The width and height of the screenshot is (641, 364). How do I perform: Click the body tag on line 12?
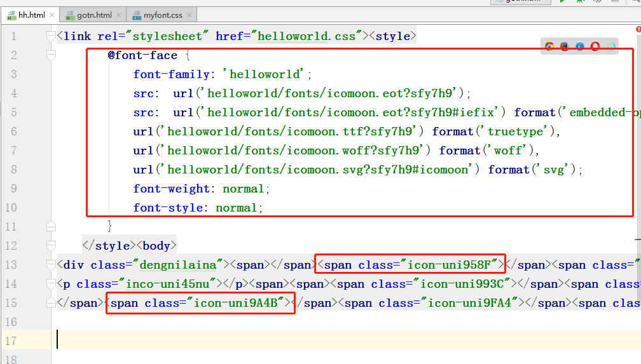coord(156,246)
